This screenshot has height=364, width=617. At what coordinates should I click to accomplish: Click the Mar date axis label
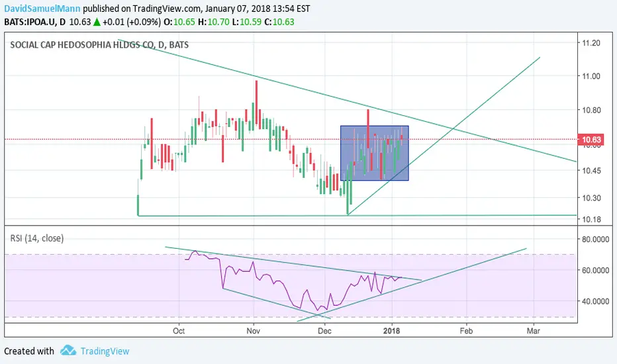[x=533, y=331]
